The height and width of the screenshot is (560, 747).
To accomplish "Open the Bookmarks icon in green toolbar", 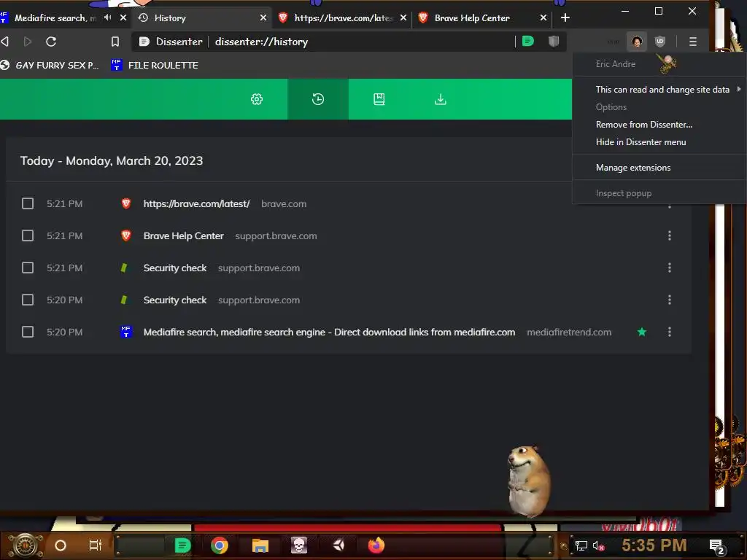I will pyautogui.click(x=379, y=99).
